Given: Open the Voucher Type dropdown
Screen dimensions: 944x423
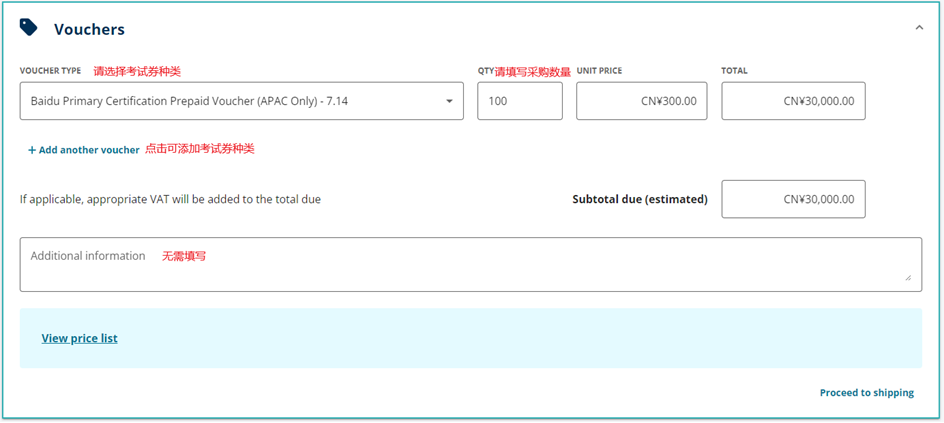Looking at the screenshot, I should (241, 101).
